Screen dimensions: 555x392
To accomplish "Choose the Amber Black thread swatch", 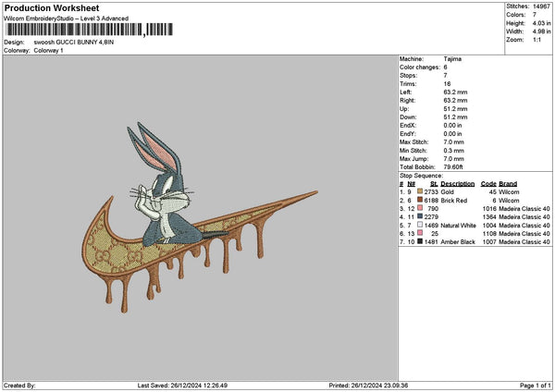I will (x=420, y=241).
